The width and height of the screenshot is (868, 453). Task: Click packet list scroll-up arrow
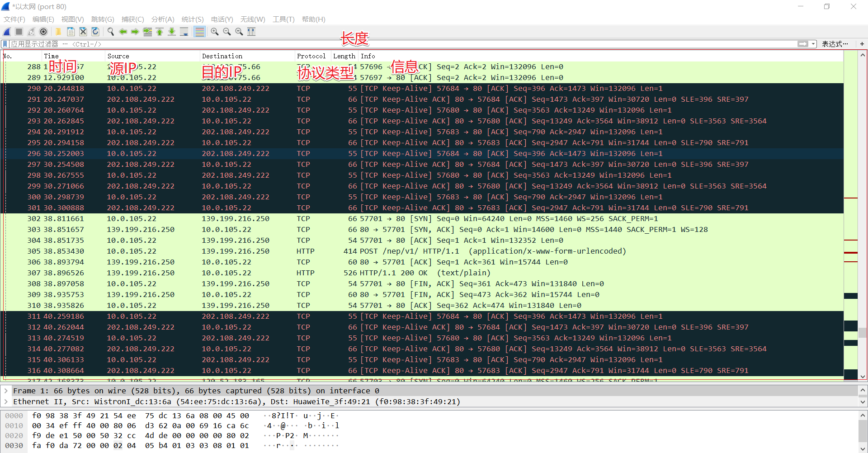[863, 55]
